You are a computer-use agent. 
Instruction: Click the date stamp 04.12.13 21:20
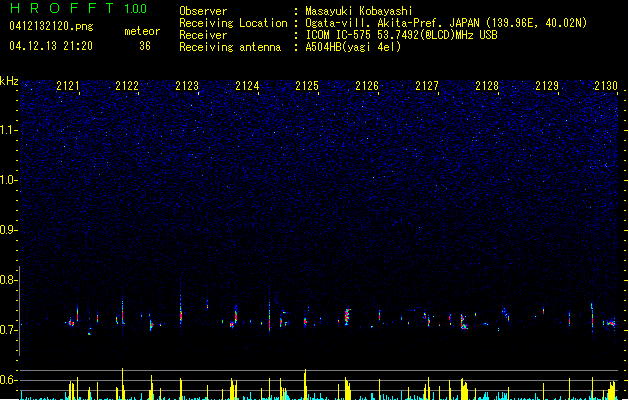pyautogui.click(x=51, y=46)
